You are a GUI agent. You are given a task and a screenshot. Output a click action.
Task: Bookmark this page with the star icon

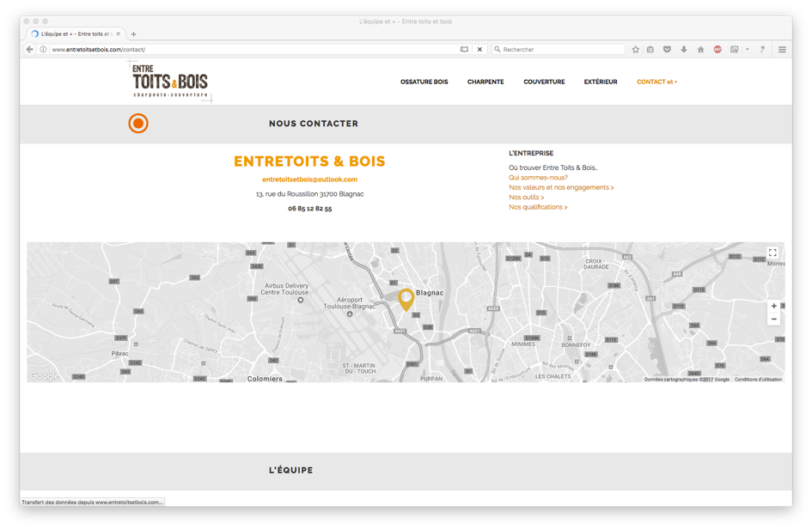pos(635,50)
